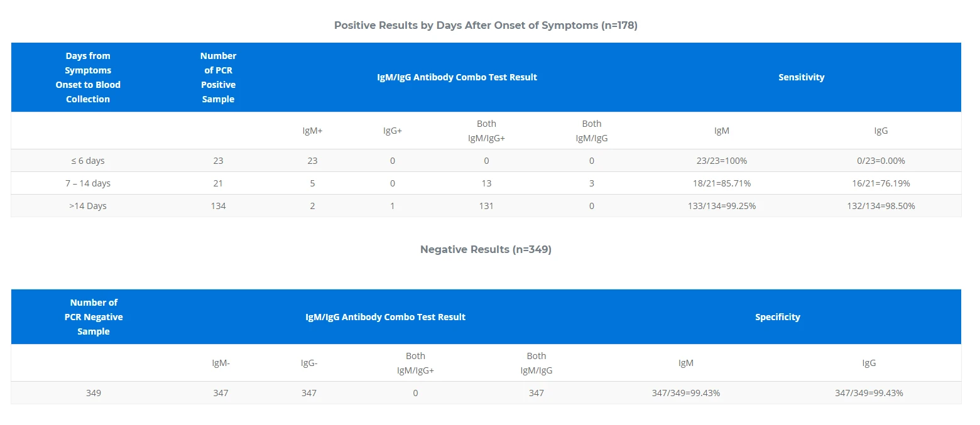The width and height of the screenshot is (980, 425).
Task: Click the Number of PCR Positive Sample header
Action: pos(219,77)
